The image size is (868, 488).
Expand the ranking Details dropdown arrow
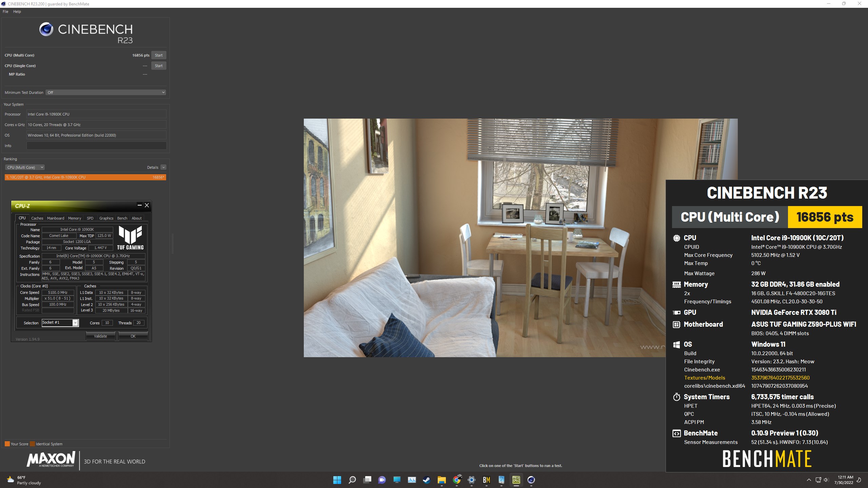[163, 167]
